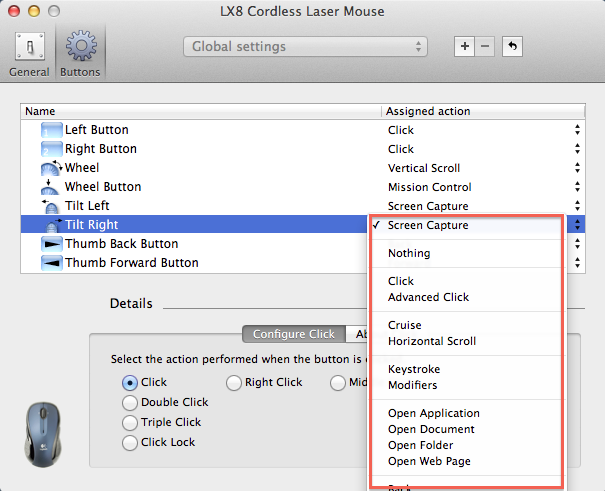Click the Left Button row icon

click(x=51, y=130)
